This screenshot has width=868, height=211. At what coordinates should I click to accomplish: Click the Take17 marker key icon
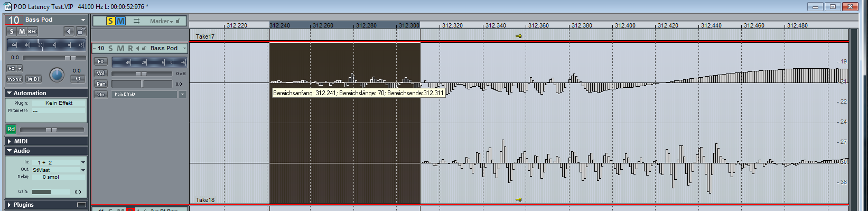coord(519,36)
